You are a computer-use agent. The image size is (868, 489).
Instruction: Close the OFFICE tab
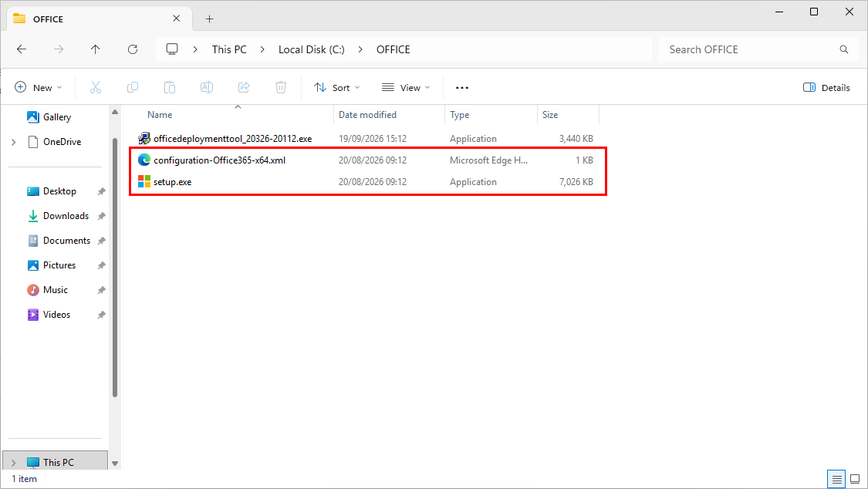[176, 19]
